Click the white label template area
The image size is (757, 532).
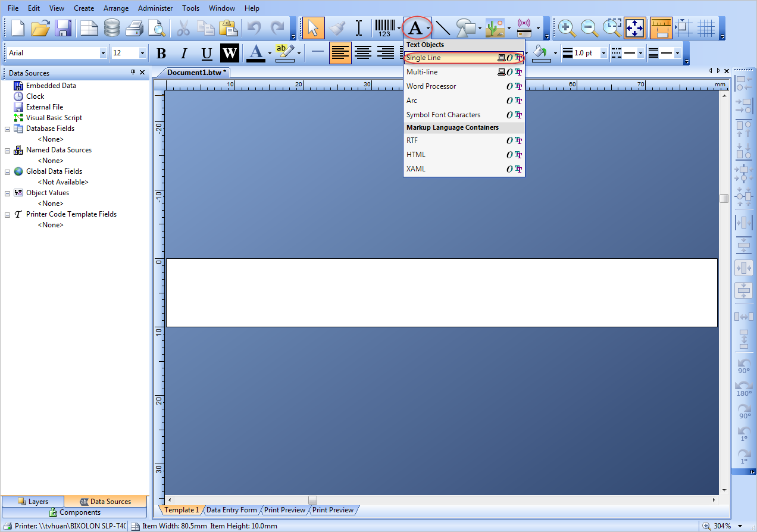click(442, 293)
